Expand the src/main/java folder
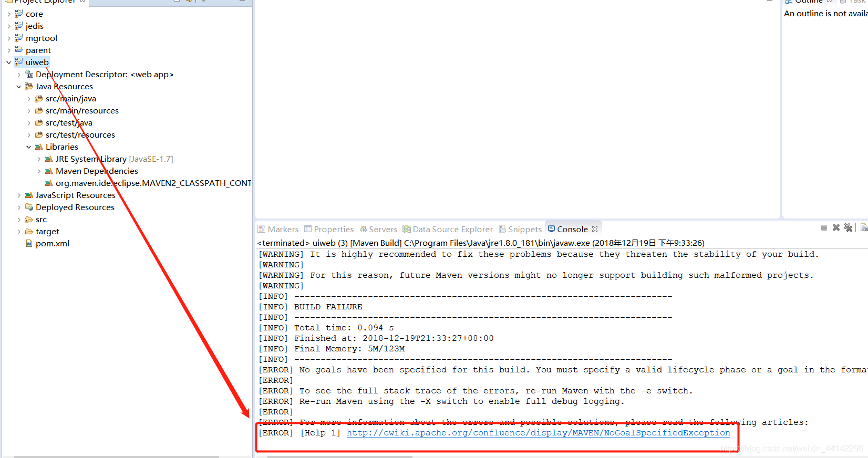Image resolution: width=868 pixels, height=458 pixels. (x=29, y=99)
